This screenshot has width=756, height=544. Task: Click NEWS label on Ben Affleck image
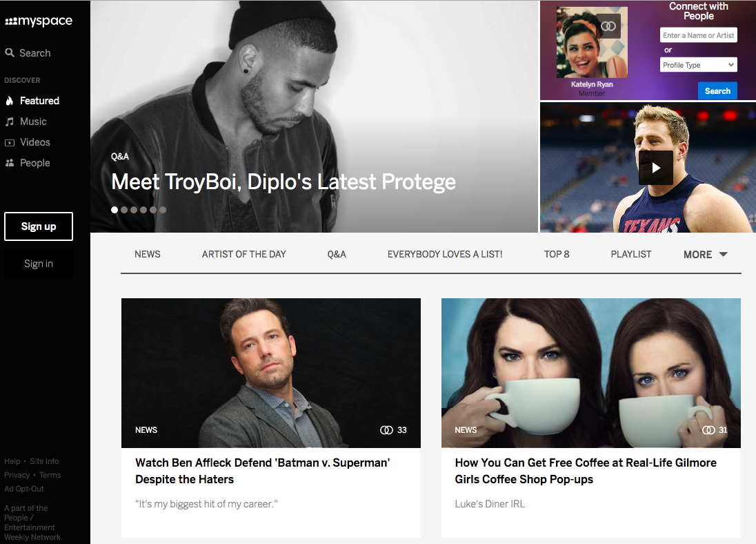point(146,430)
